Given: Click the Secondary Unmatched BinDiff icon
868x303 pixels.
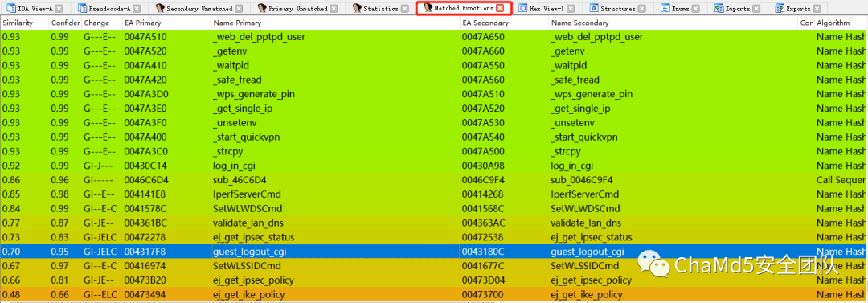Looking at the screenshot, I should pyautogui.click(x=160, y=8).
